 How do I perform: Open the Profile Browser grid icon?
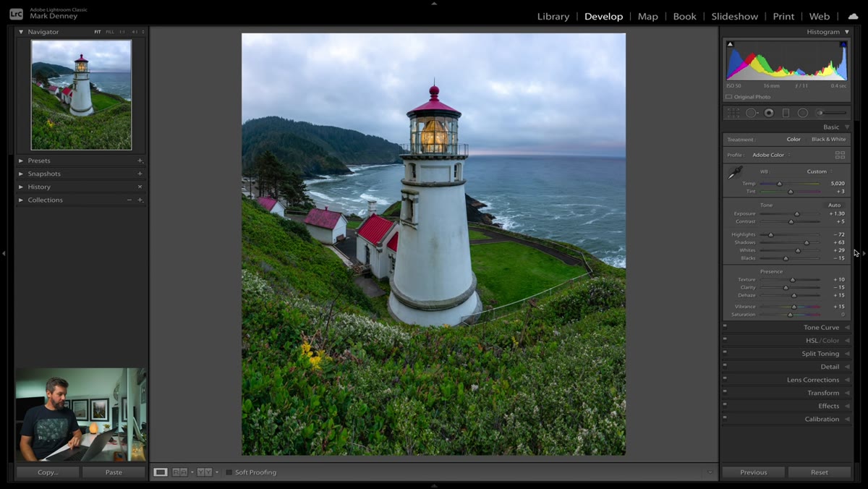[x=840, y=155]
